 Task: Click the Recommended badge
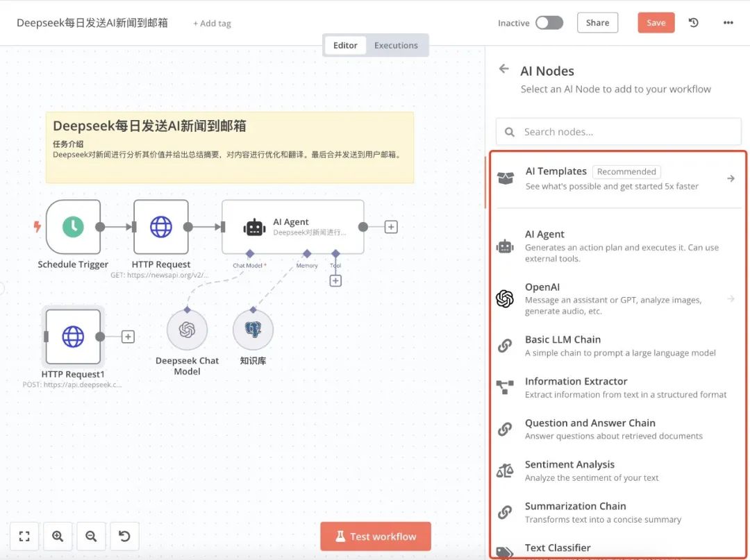(x=626, y=171)
